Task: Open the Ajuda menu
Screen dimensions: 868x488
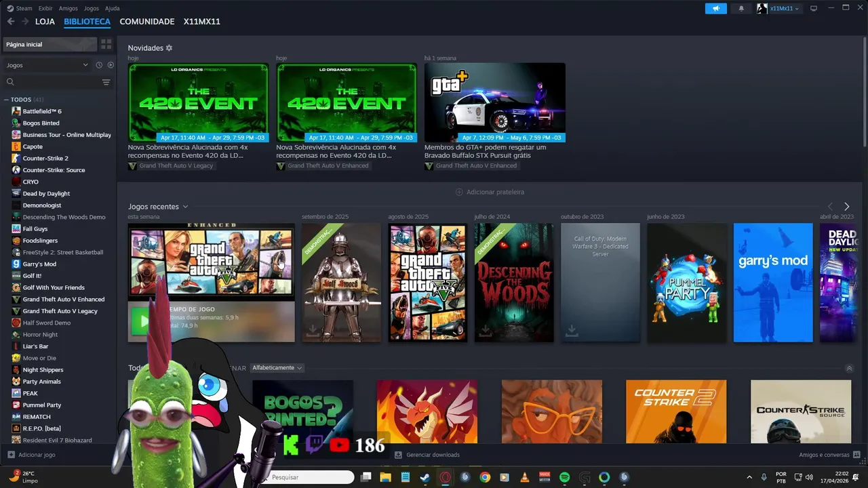Action: coord(113,8)
